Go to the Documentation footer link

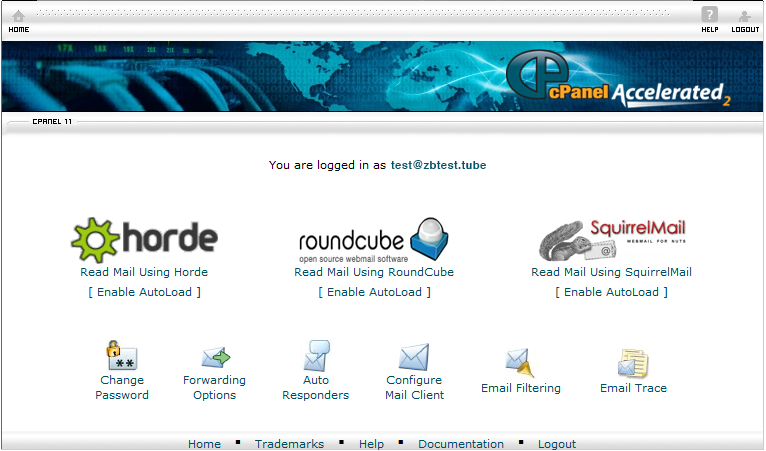(x=461, y=444)
